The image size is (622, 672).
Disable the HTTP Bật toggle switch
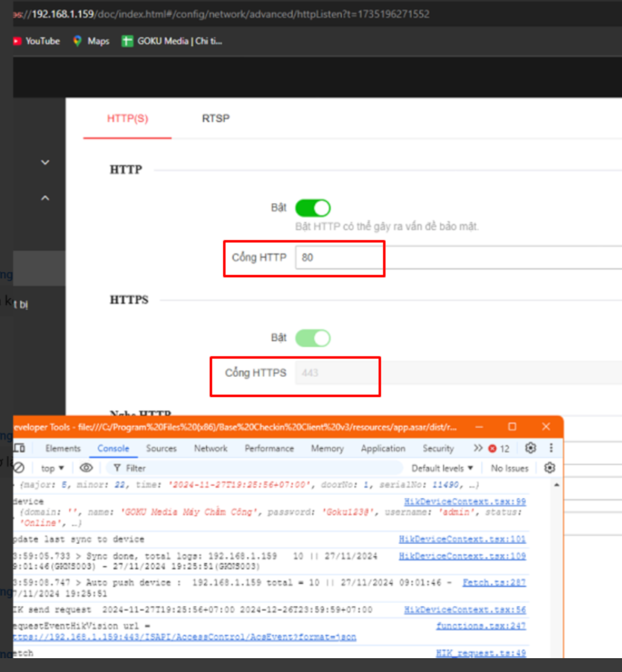coord(313,208)
